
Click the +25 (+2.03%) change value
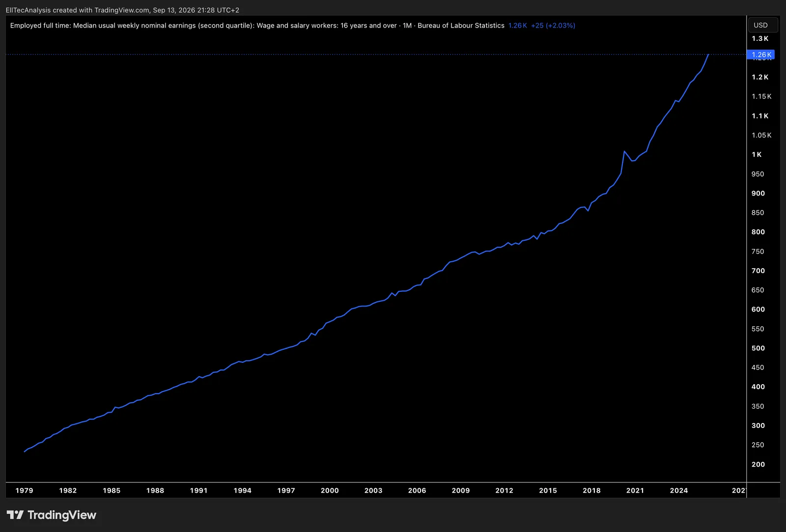click(553, 26)
